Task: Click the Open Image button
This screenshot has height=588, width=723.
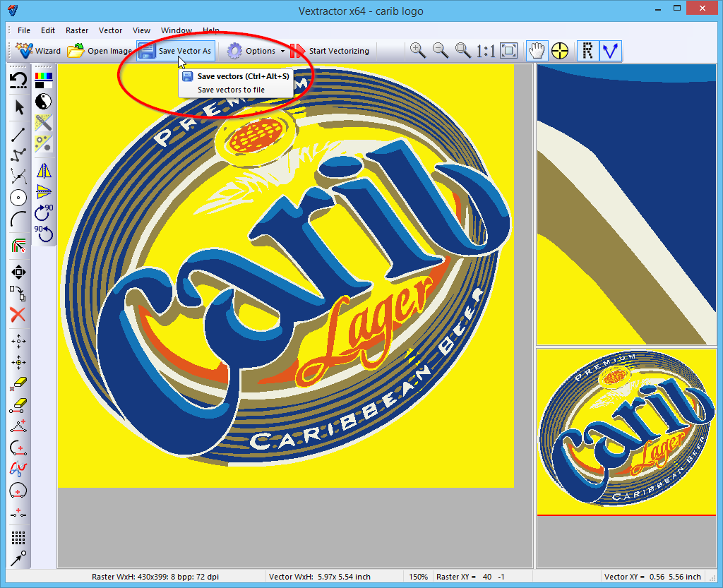Action: (x=100, y=51)
